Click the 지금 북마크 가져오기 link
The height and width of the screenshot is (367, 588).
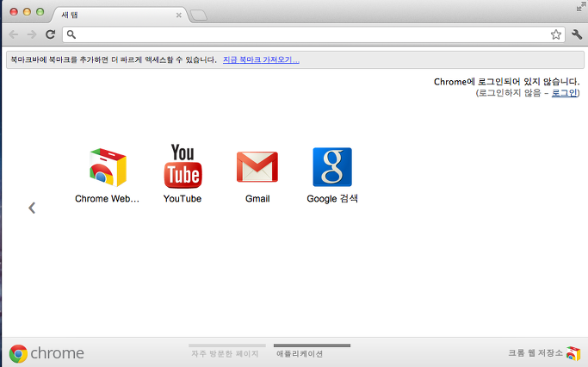[x=261, y=59]
